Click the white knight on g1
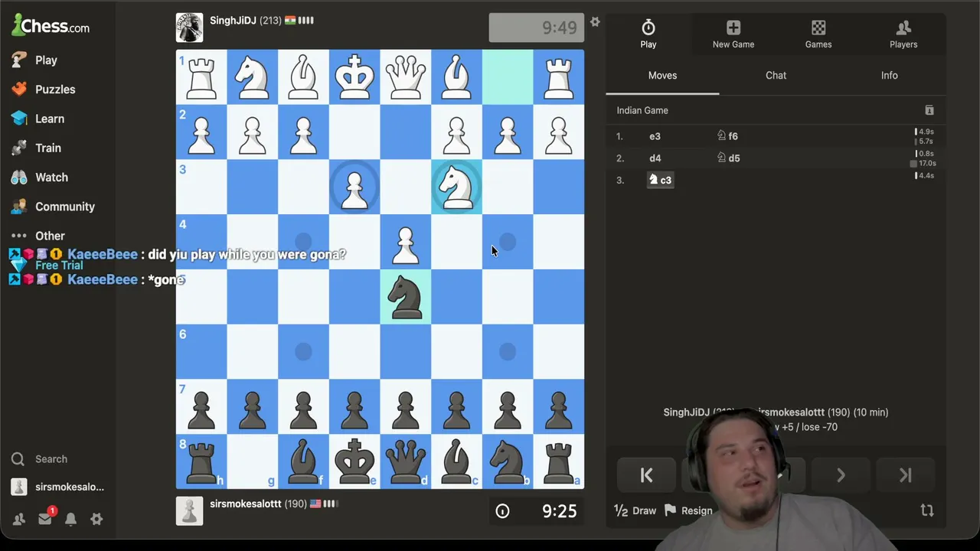The width and height of the screenshot is (980, 551). click(253, 77)
